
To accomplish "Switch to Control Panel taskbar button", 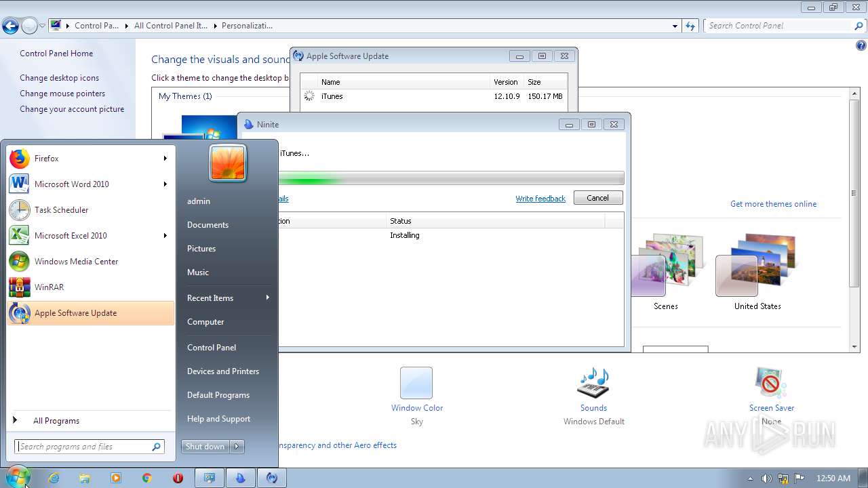I will coord(210,478).
